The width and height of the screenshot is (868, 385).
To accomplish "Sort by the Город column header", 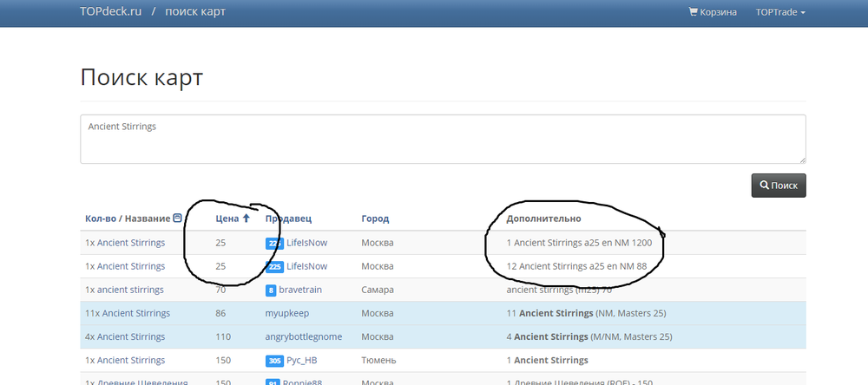I will 375,219.
